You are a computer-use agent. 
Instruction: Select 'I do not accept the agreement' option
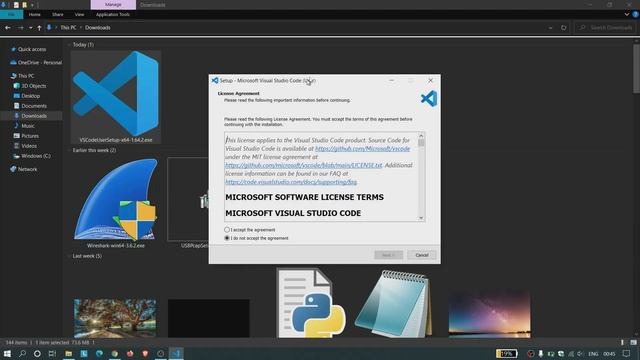227,238
